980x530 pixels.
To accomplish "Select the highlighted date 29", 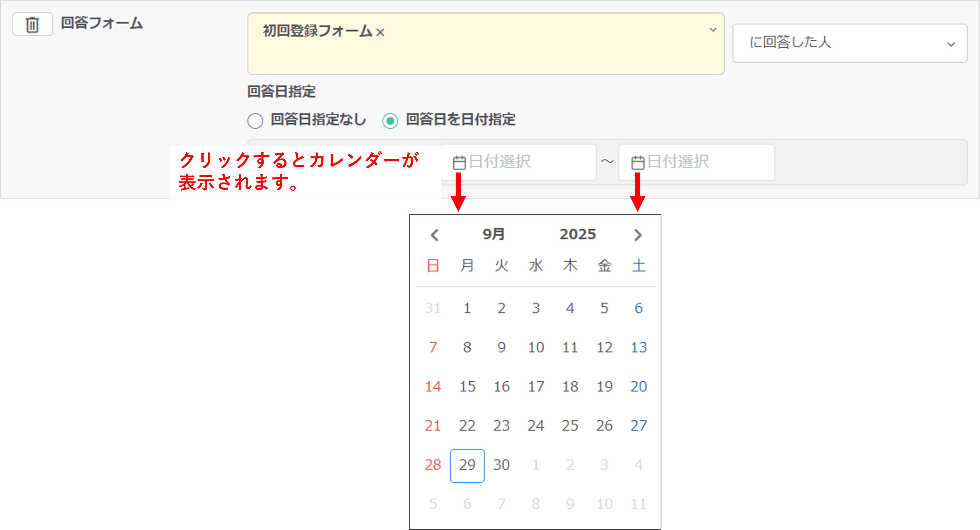I will tap(467, 465).
